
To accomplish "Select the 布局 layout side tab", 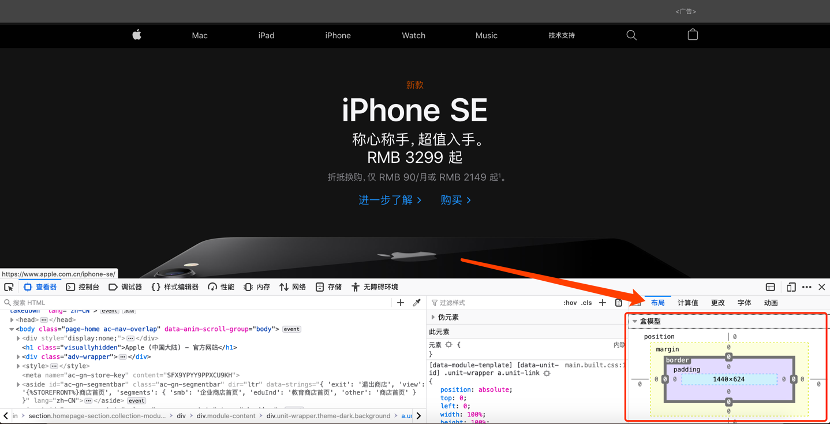I will pyautogui.click(x=657, y=303).
